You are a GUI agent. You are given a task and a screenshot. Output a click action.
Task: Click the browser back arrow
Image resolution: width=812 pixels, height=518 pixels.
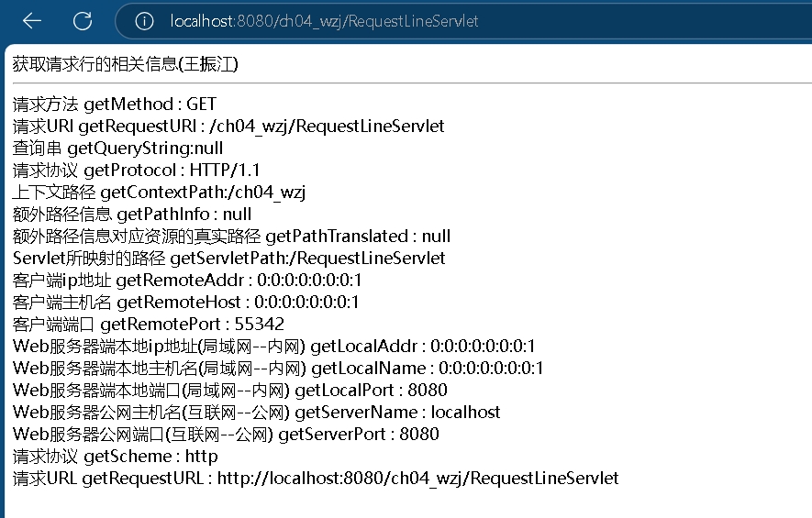point(32,20)
